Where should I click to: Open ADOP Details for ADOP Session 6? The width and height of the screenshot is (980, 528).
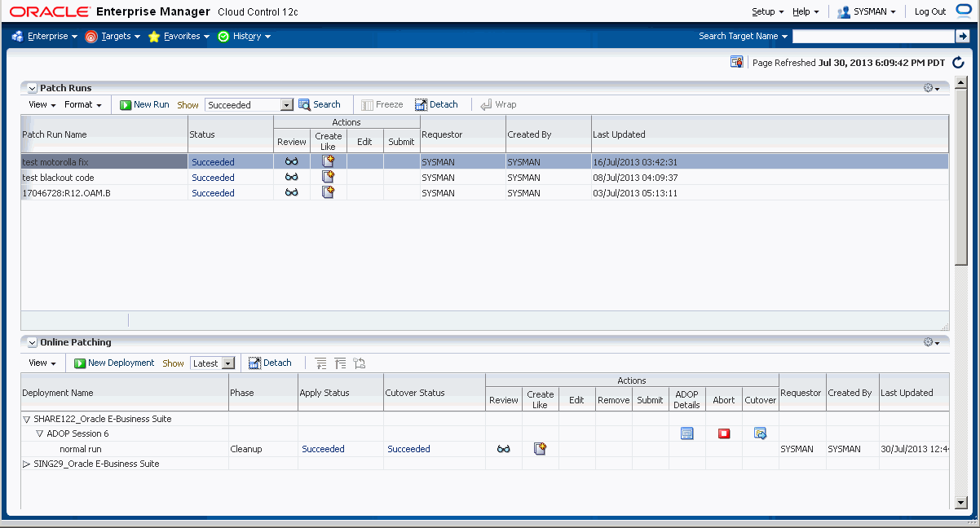[x=686, y=433]
